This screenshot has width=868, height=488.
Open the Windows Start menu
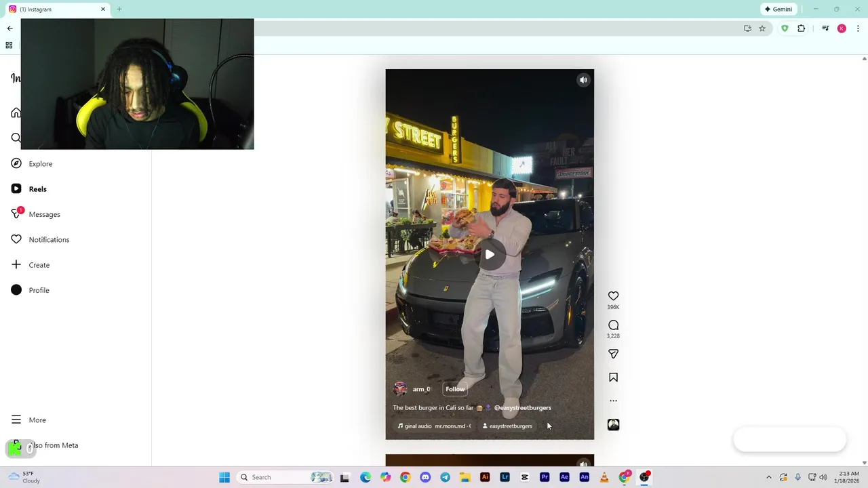coord(224,477)
